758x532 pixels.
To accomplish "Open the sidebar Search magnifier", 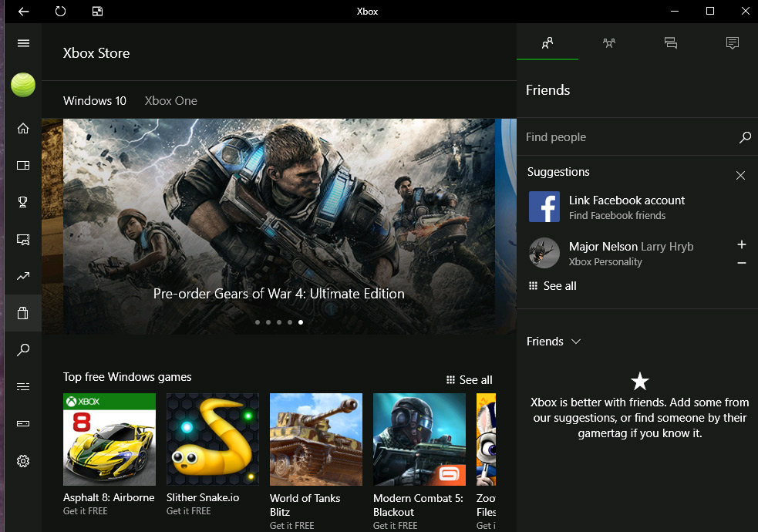I will coord(23,350).
